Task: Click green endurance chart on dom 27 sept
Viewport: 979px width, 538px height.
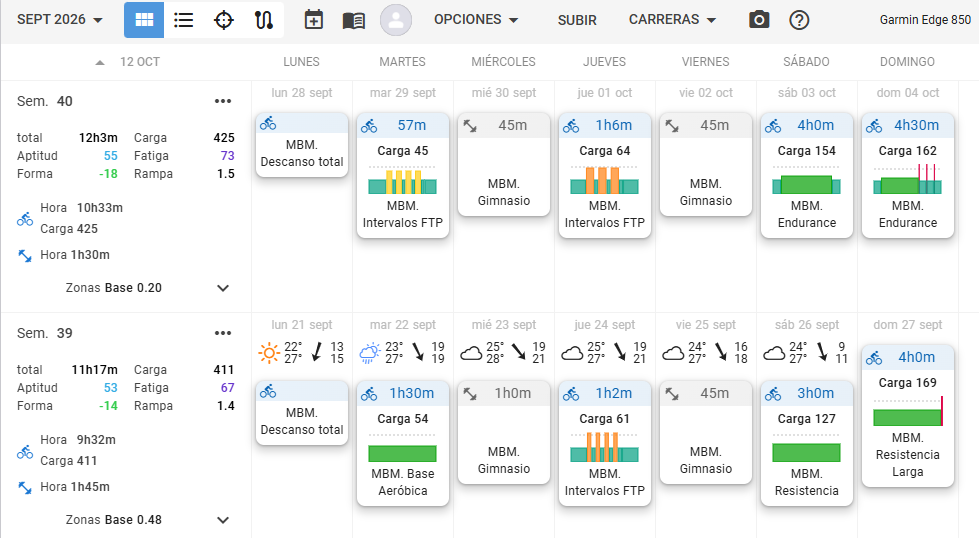Action: 908,412
